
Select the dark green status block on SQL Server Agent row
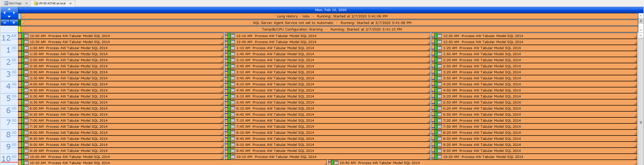coord(19,23)
